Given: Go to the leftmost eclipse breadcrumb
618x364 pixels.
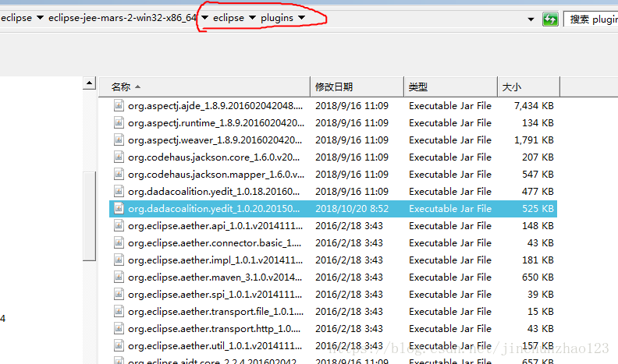Looking at the screenshot, I should (x=16, y=18).
